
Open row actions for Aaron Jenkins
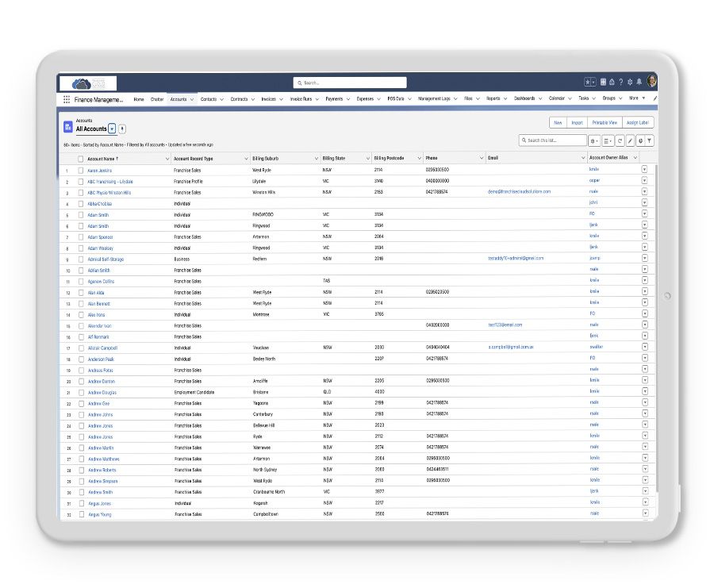tap(644, 170)
